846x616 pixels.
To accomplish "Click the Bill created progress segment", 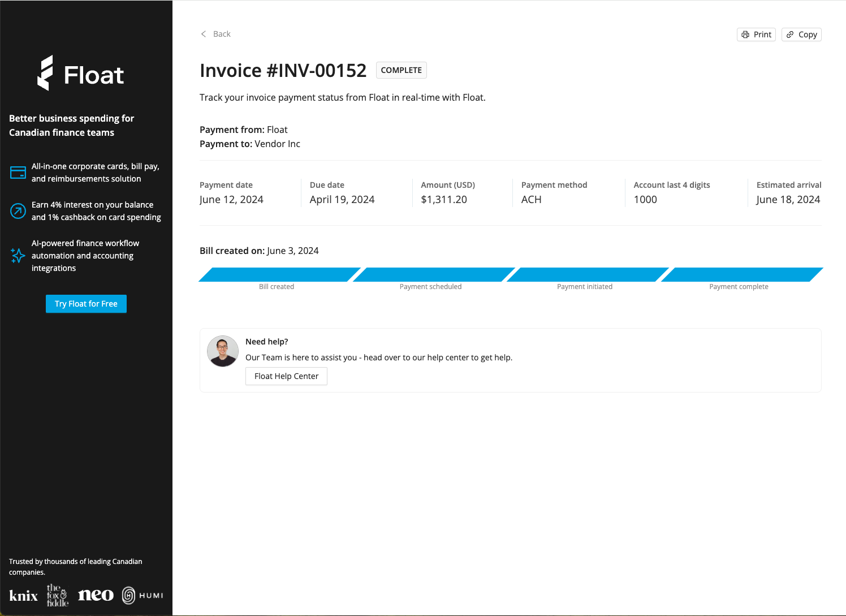I will point(279,274).
